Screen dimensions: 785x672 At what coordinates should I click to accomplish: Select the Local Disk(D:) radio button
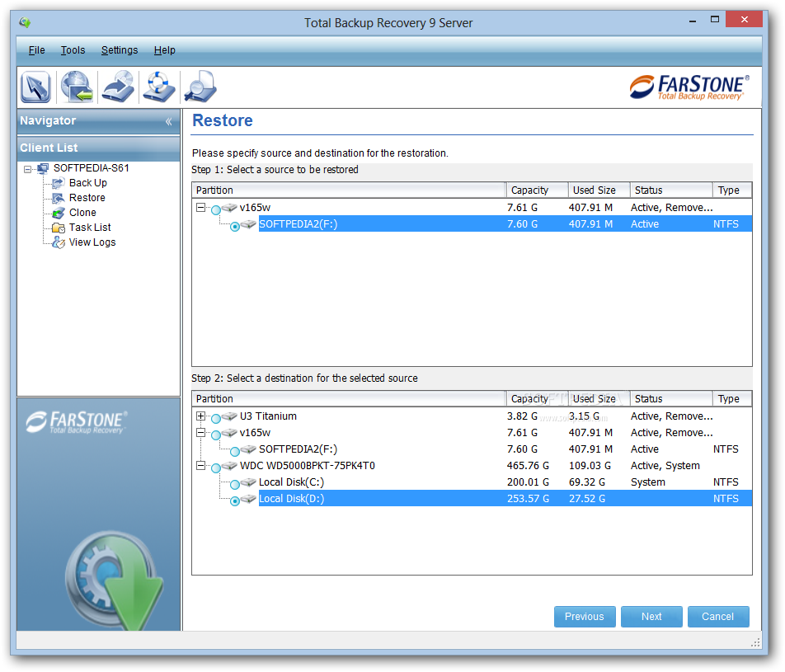click(235, 501)
